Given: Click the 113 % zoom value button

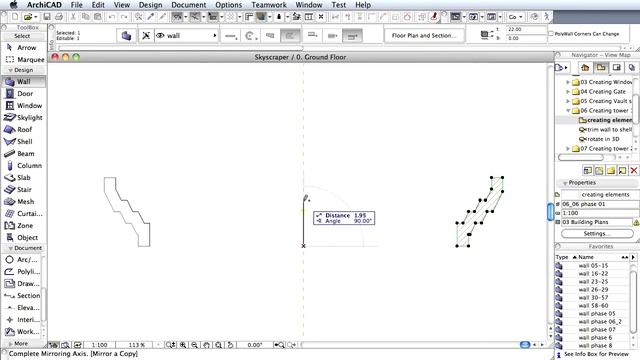Looking at the screenshot, I should [x=136, y=345].
